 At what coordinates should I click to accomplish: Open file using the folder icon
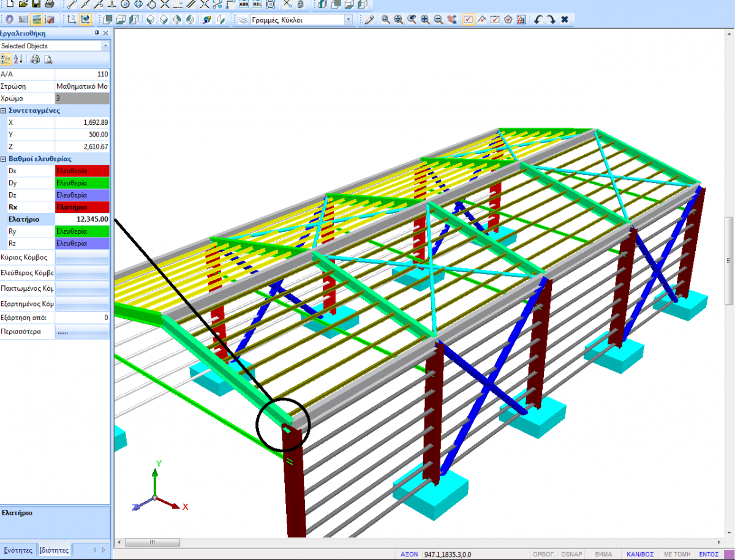tap(23, 4)
